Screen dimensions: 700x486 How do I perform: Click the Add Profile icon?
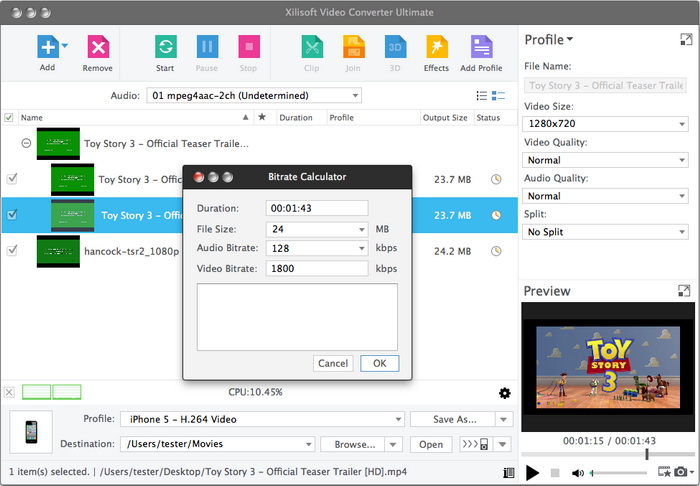click(x=481, y=47)
